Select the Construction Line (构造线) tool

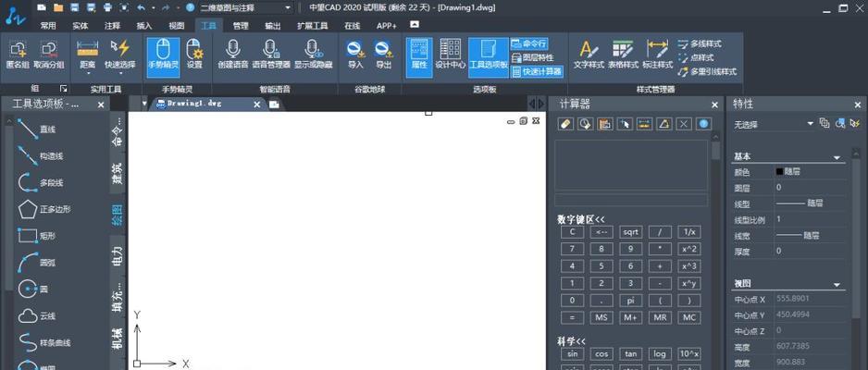pyautogui.click(x=41, y=156)
